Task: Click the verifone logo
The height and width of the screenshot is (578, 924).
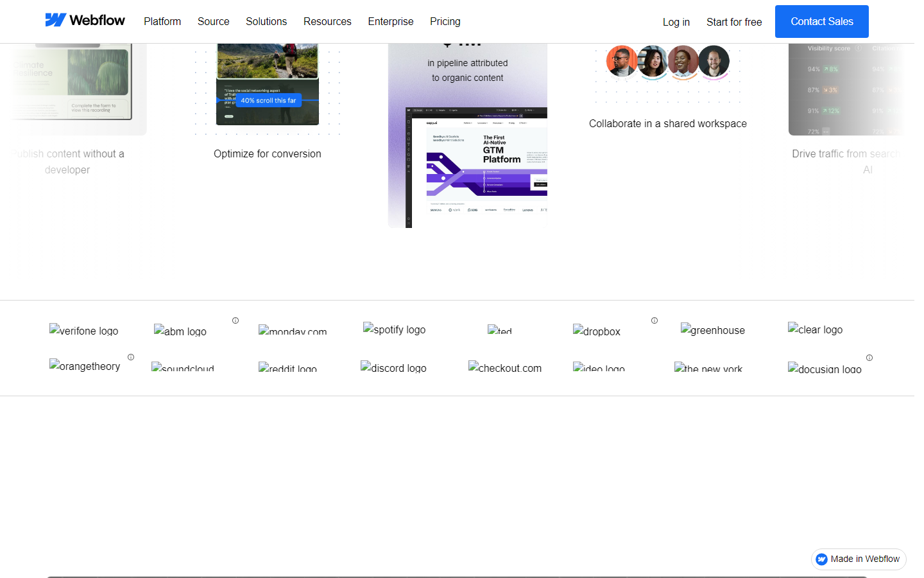Action: 84,330
